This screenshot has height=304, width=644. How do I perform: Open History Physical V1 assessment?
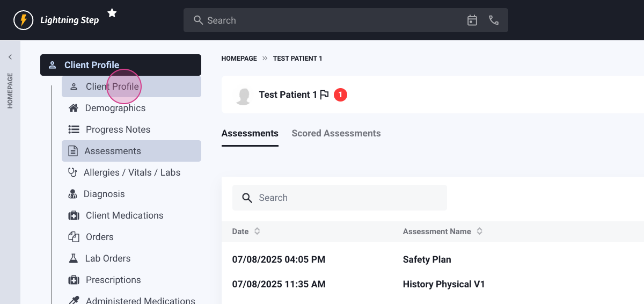click(x=443, y=284)
